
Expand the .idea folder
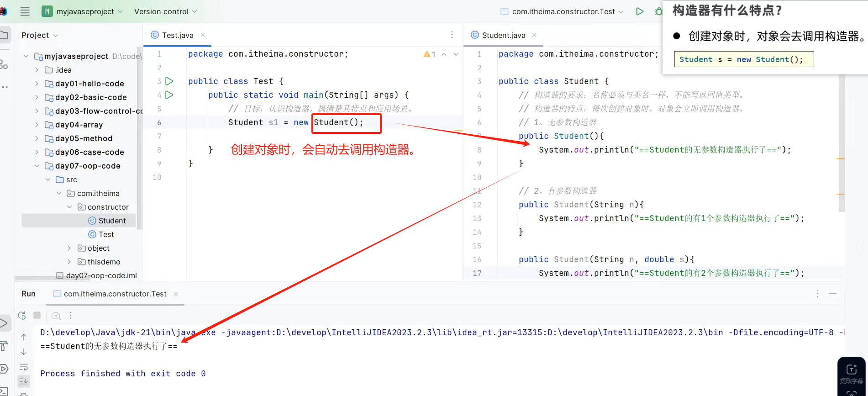click(37, 70)
